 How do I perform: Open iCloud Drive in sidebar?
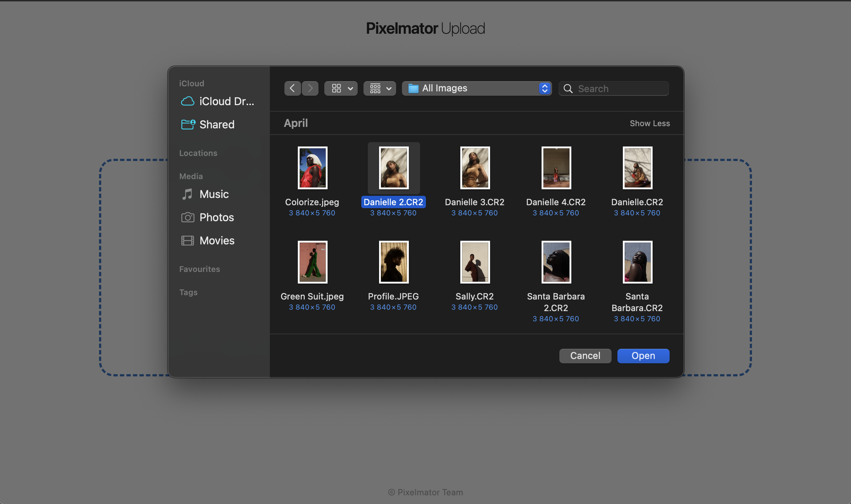(218, 102)
